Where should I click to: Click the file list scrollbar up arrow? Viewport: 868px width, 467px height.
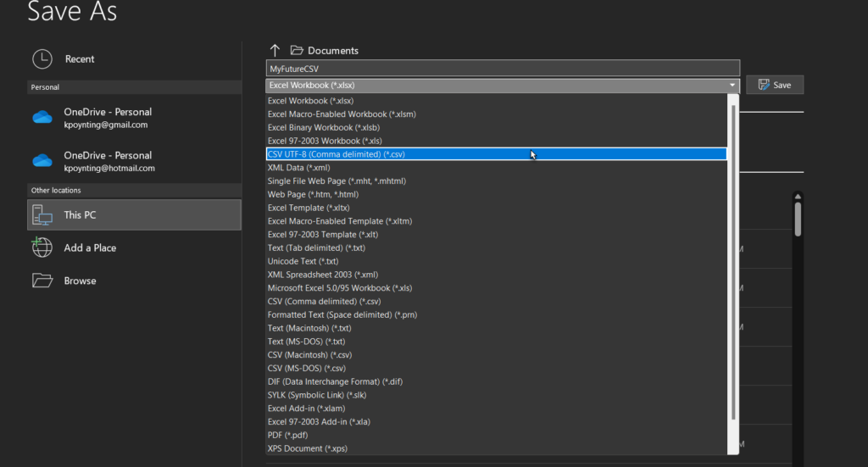click(x=798, y=196)
